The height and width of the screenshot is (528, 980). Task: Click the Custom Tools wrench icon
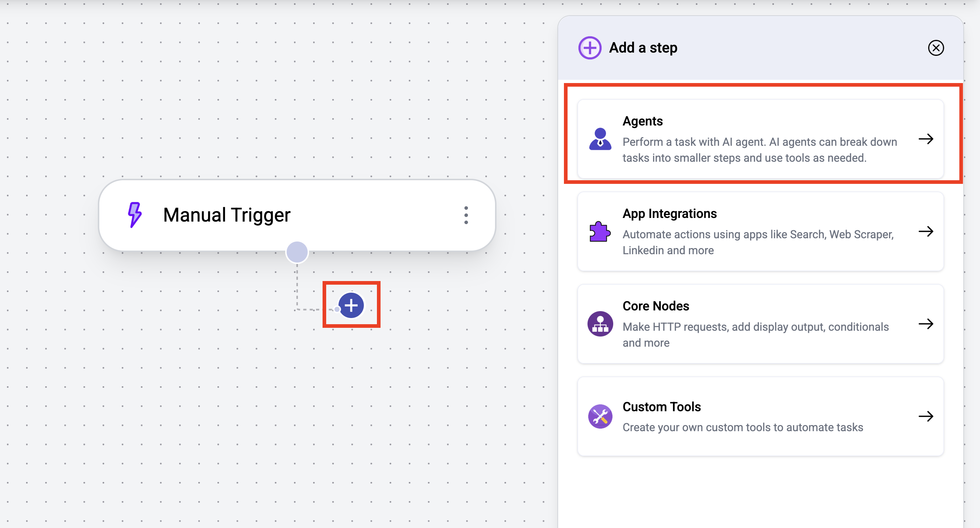600,416
